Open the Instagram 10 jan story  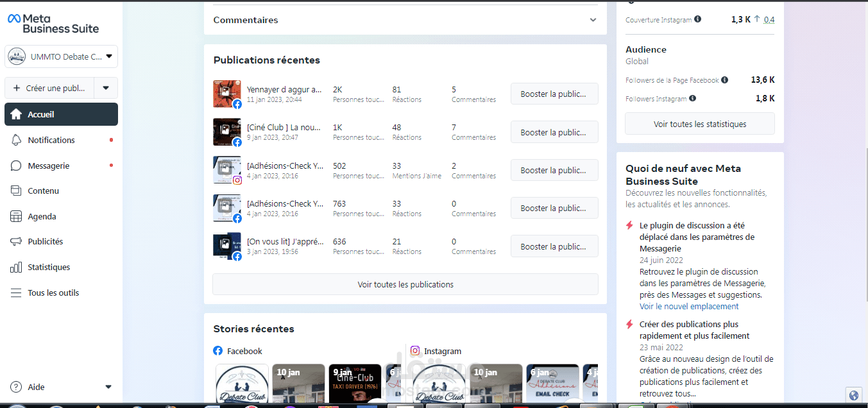point(496,383)
